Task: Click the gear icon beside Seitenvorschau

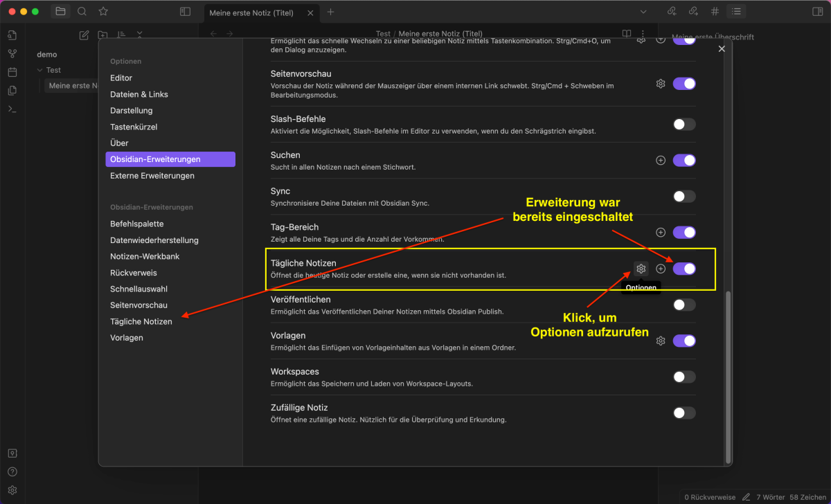Action: pyautogui.click(x=661, y=84)
